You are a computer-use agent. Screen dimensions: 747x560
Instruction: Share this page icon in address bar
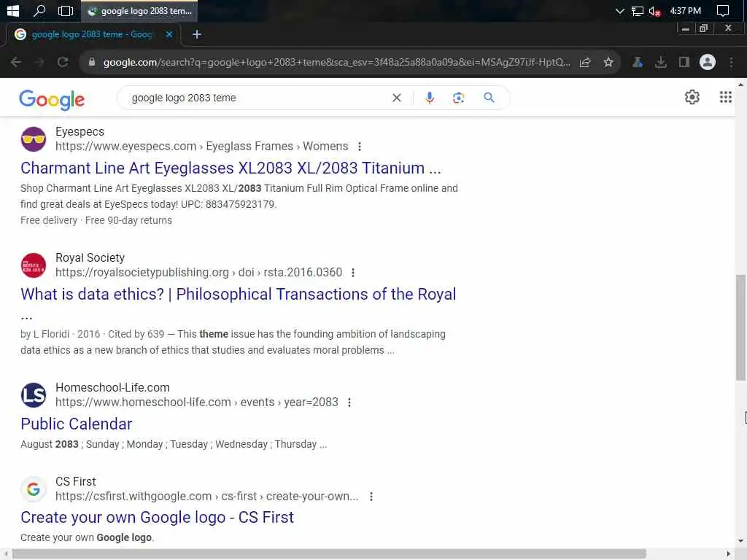[585, 62]
